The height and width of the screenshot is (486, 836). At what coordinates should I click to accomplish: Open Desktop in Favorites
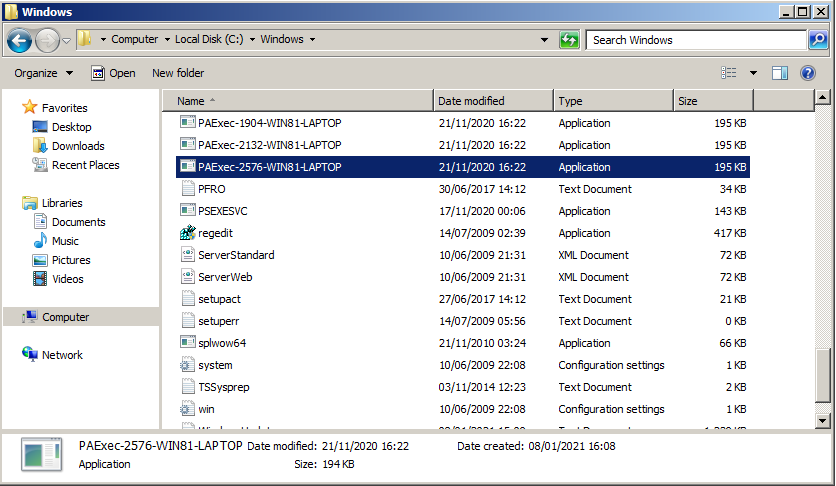(x=71, y=127)
